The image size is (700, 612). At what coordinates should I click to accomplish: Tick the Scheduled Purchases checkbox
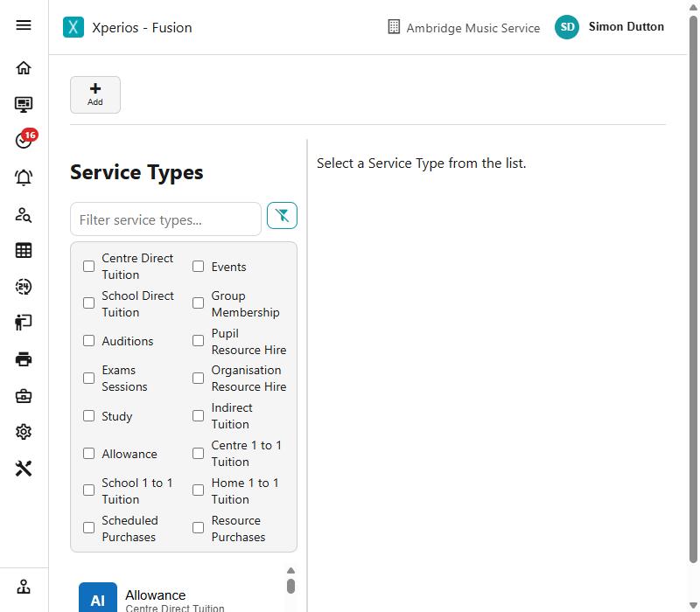[x=89, y=528]
